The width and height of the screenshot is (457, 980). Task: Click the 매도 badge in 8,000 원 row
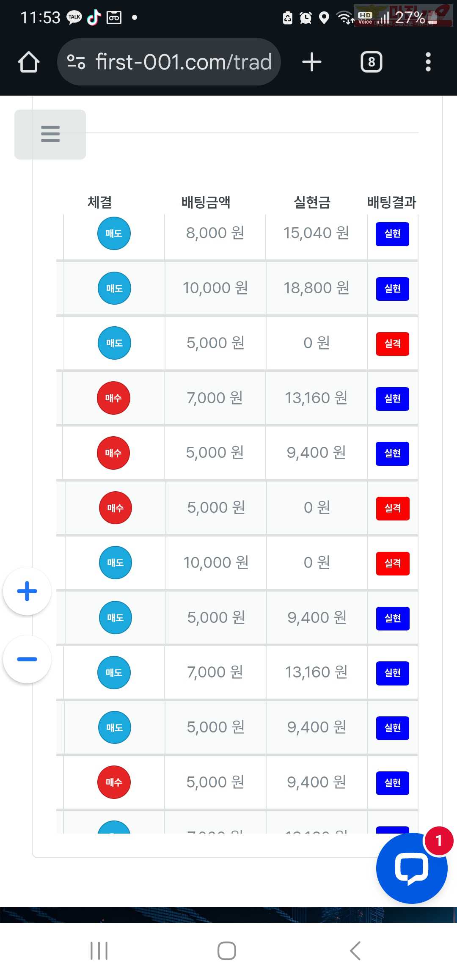click(x=114, y=234)
